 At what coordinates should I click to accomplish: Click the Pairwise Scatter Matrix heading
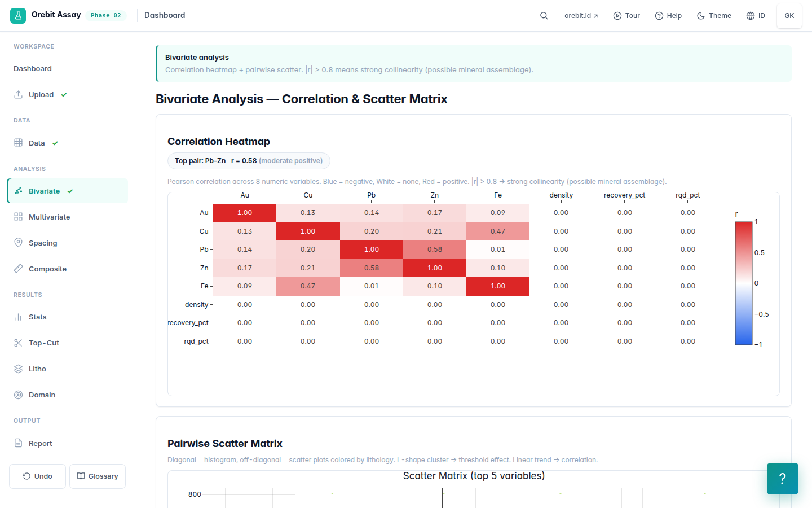point(225,444)
